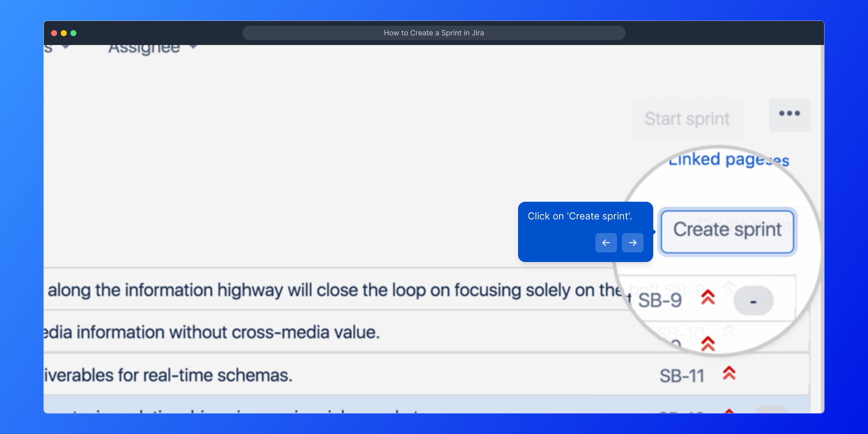Select the 'real-time schemas' issue row
Viewport: 868px width, 434px height.
tap(169, 375)
